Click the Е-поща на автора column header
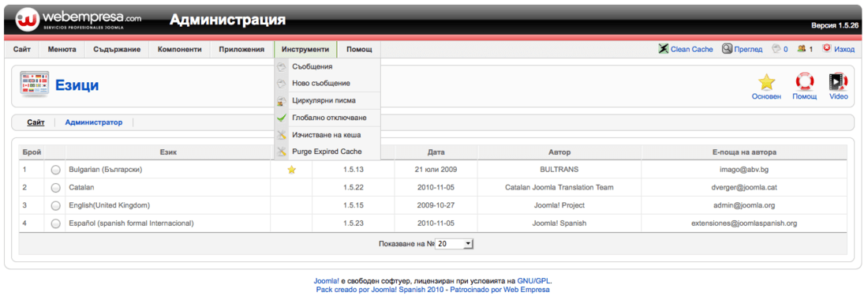This screenshot has height=300, width=868. point(745,152)
